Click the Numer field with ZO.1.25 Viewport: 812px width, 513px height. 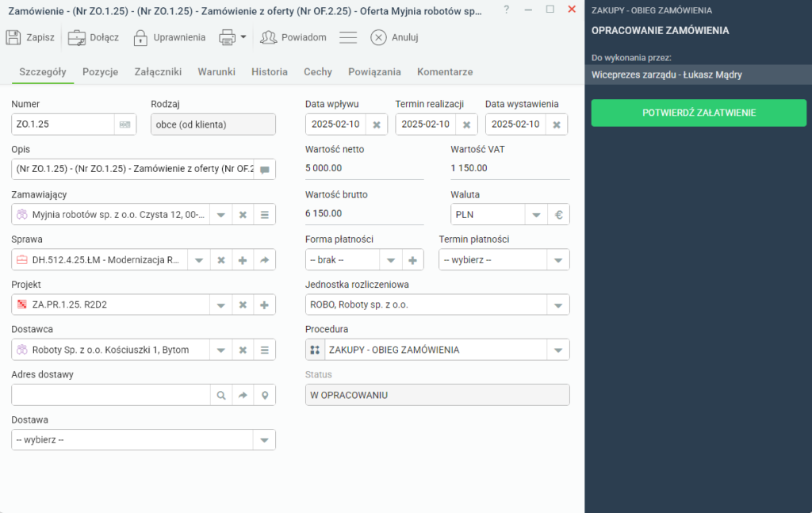point(63,124)
